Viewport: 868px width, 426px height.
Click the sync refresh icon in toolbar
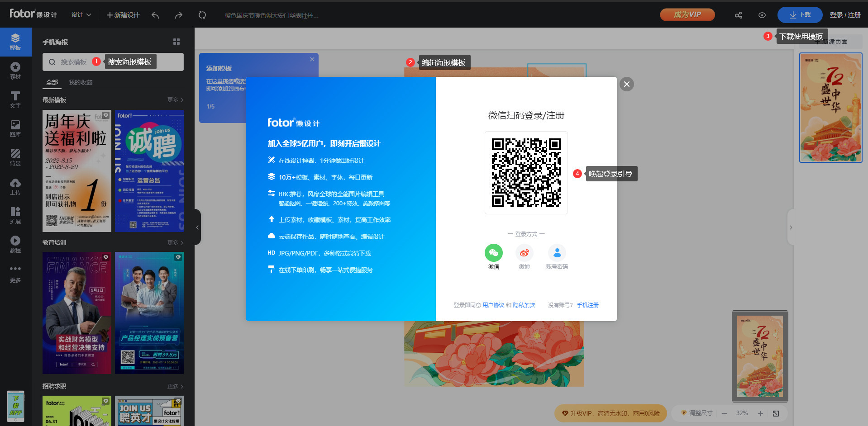pyautogui.click(x=202, y=15)
